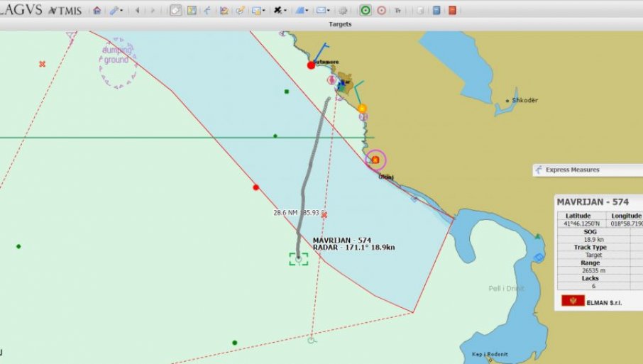
Task: Go back with the left arrow button
Action: click(x=137, y=11)
